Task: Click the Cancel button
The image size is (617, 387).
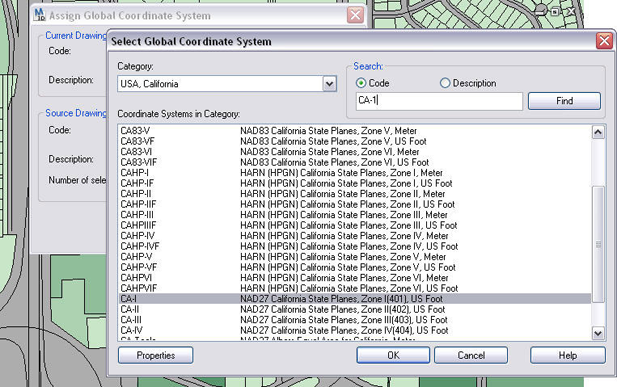Action: [471, 356]
